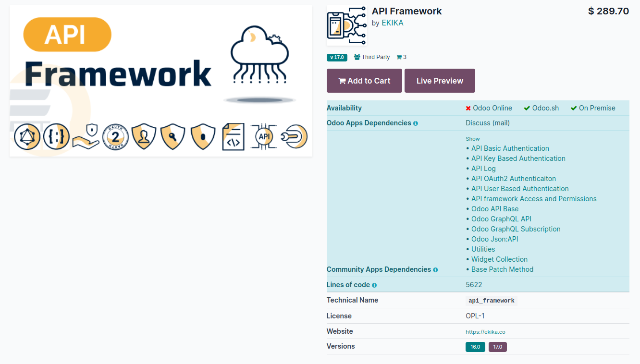Click the Community Apps Dependencies info icon

pyautogui.click(x=435, y=270)
